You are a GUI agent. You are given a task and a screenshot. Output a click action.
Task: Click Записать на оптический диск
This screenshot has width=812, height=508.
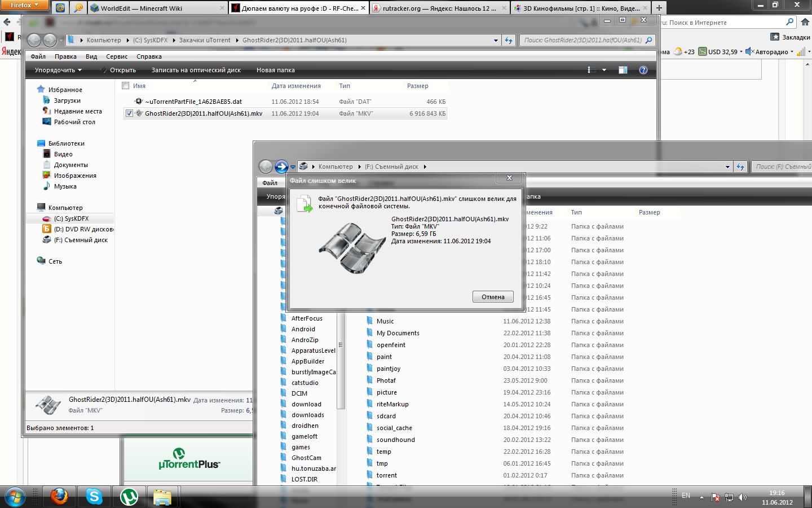coord(196,70)
